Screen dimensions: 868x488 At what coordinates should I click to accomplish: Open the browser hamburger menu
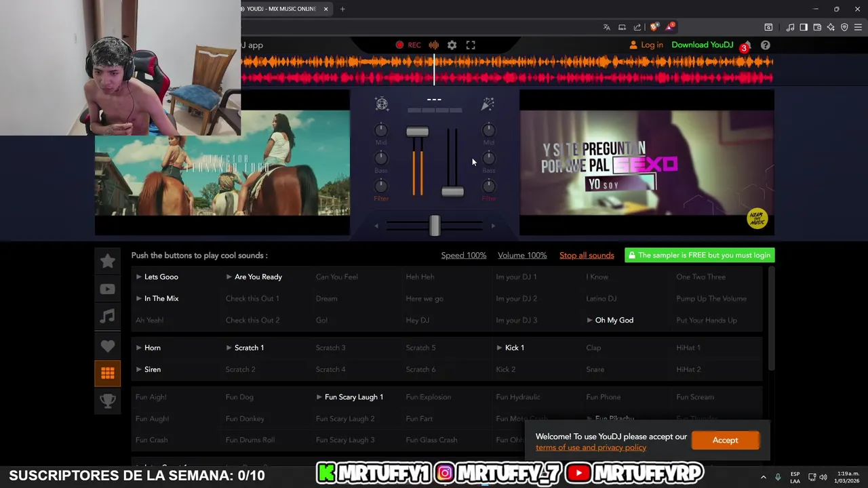[859, 27]
